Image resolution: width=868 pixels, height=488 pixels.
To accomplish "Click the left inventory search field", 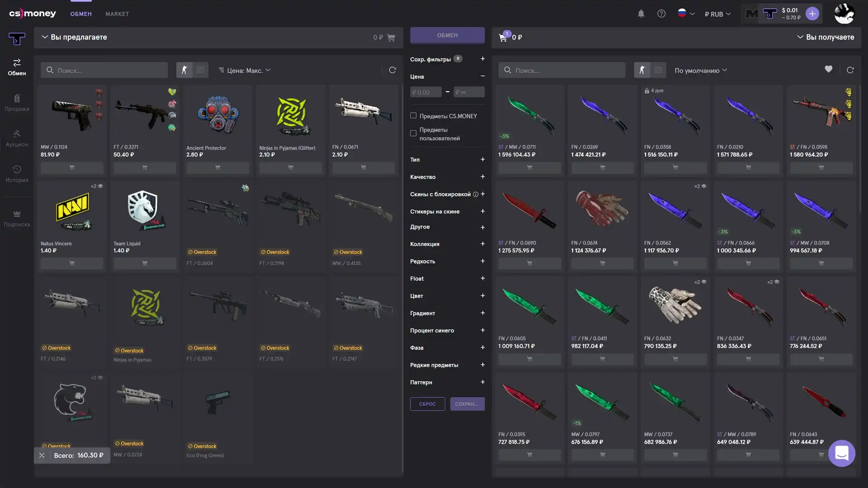I will 104,70.
